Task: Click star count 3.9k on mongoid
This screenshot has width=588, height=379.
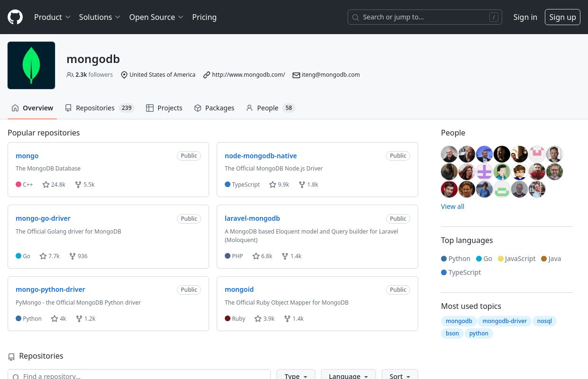Action: (x=265, y=318)
